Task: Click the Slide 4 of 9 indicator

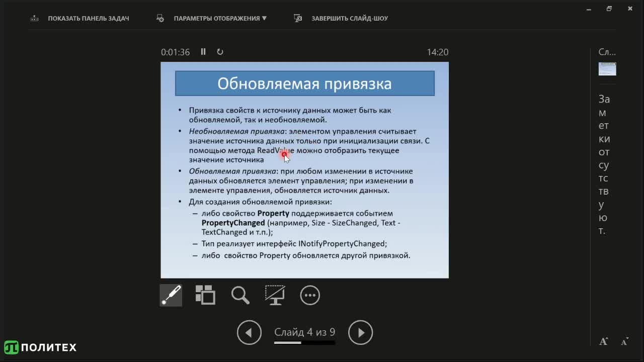Action: click(x=304, y=332)
